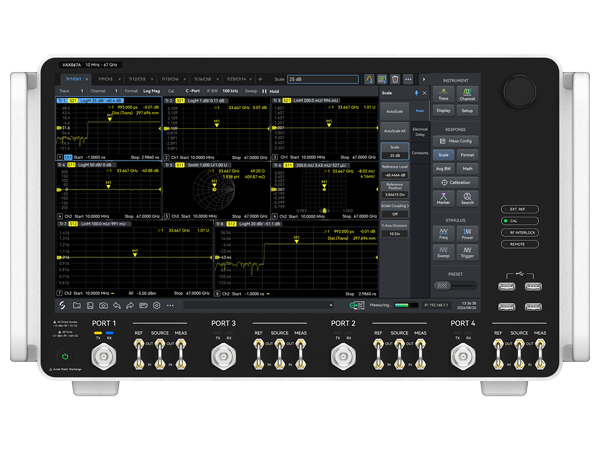Switch to the Tr23/Ch14 tab
Viewport: 600px width, 450px height.
coord(239,79)
